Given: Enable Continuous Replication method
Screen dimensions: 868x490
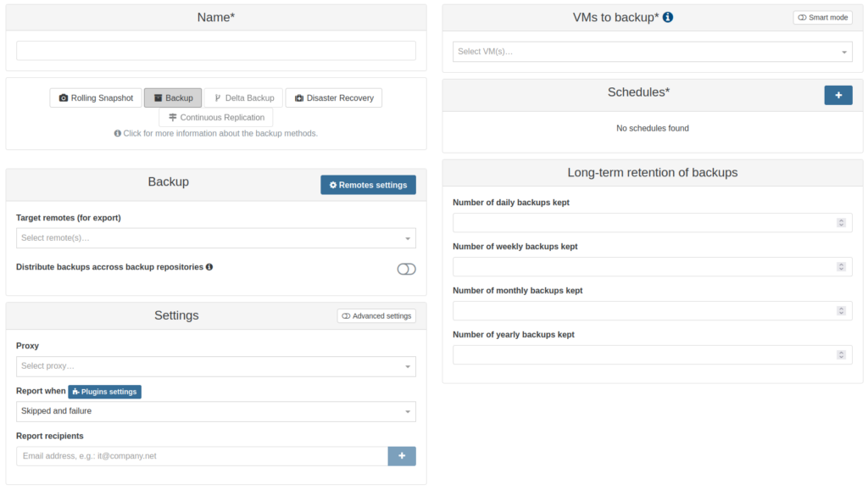Looking at the screenshot, I should click(216, 118).
